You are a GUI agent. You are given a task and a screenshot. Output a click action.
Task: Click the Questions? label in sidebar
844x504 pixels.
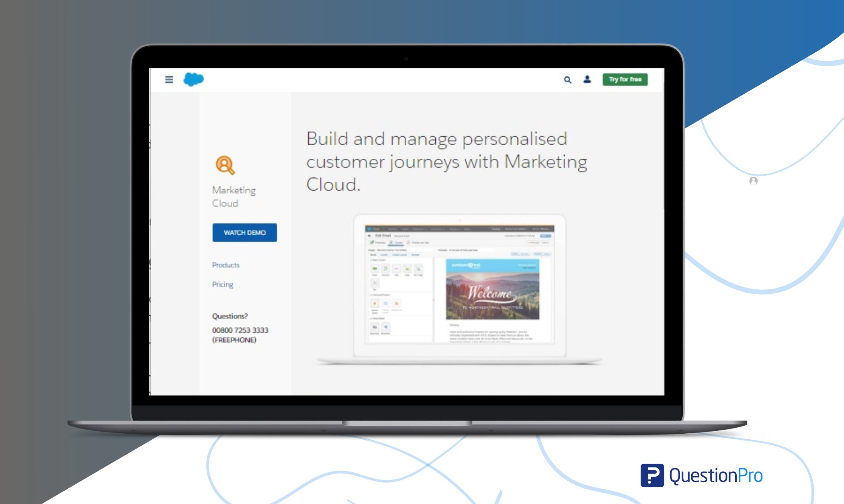click(230, 316)
